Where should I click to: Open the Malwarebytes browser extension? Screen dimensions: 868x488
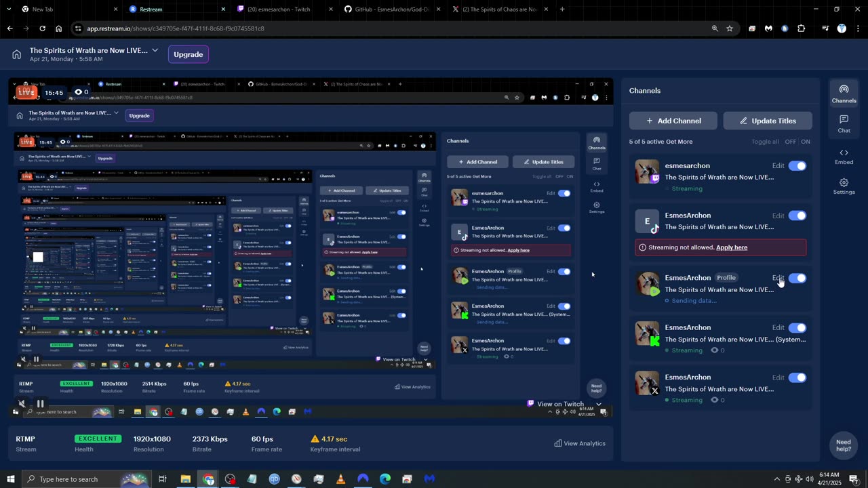point(768,28)
